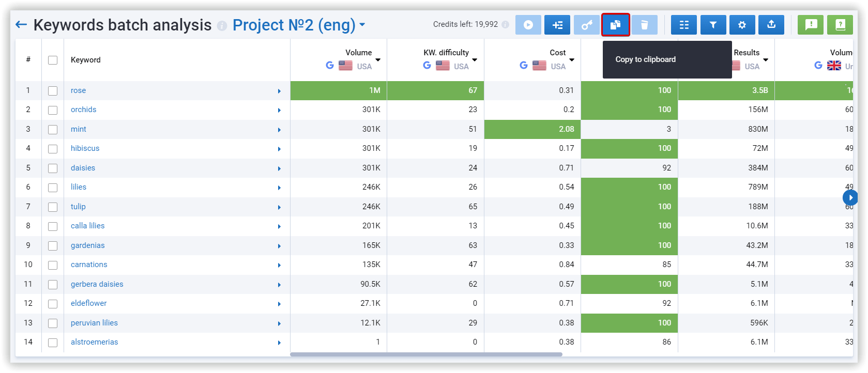Check the box for hibiscus
Screen dimensions: 868x373
[53, 149]
